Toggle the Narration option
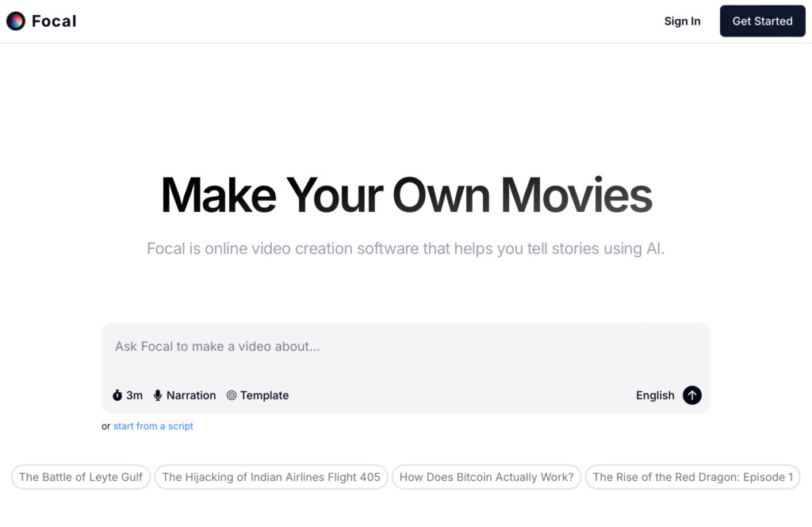This screenshot has width=812, height=527. point(185,395)
